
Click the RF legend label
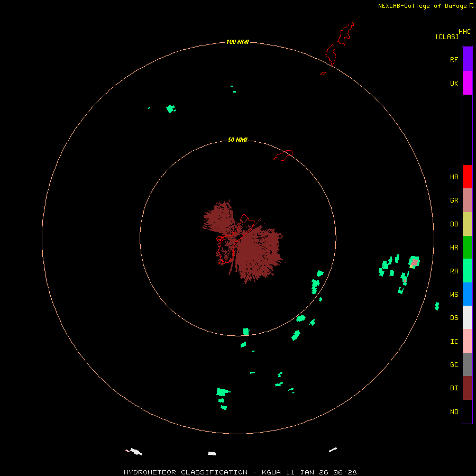(454, 59)
